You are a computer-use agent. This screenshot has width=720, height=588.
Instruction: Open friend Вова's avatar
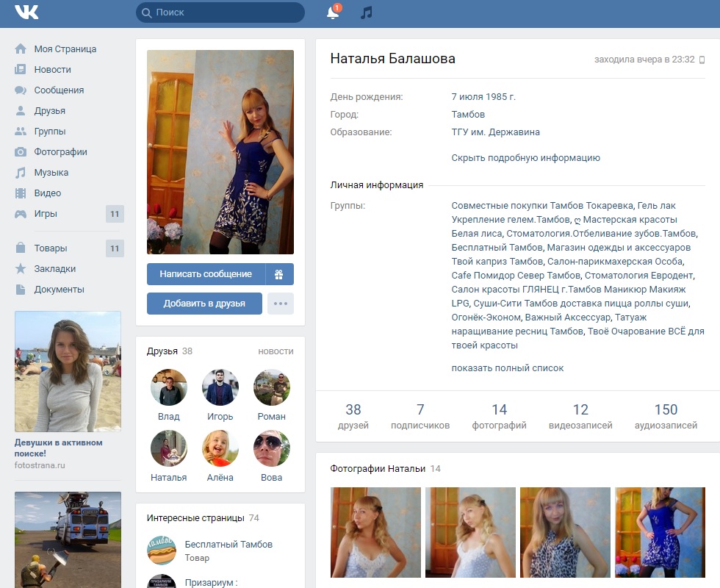coord(272,448)
